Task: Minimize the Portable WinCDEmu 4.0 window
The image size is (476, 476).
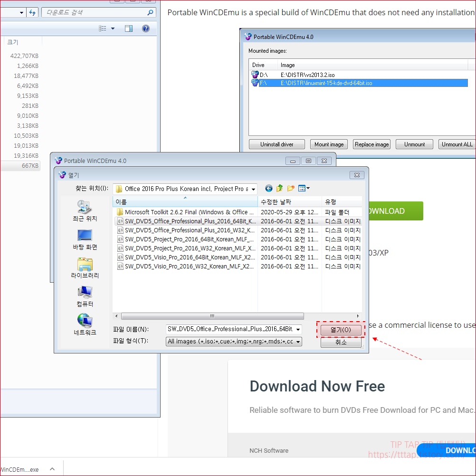Action: [x=293, y=161]
